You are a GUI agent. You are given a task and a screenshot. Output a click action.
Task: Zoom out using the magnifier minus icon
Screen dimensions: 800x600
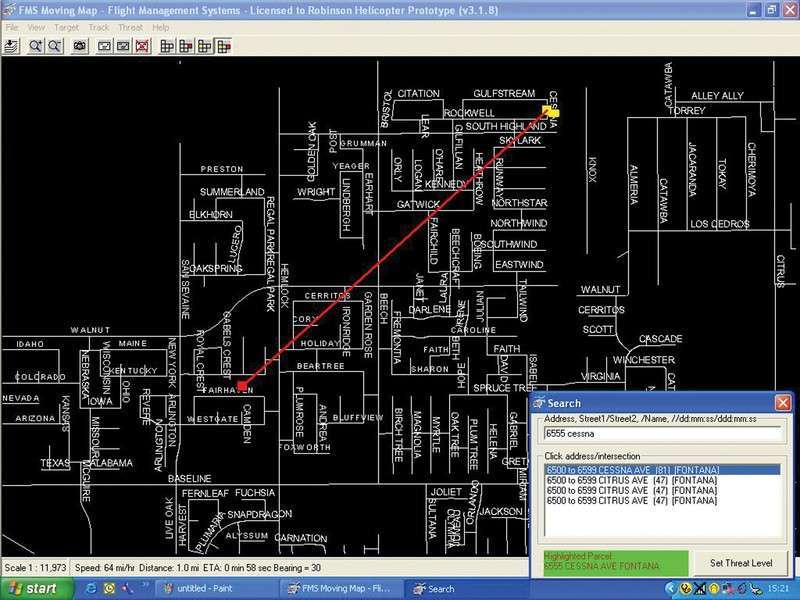52,46
